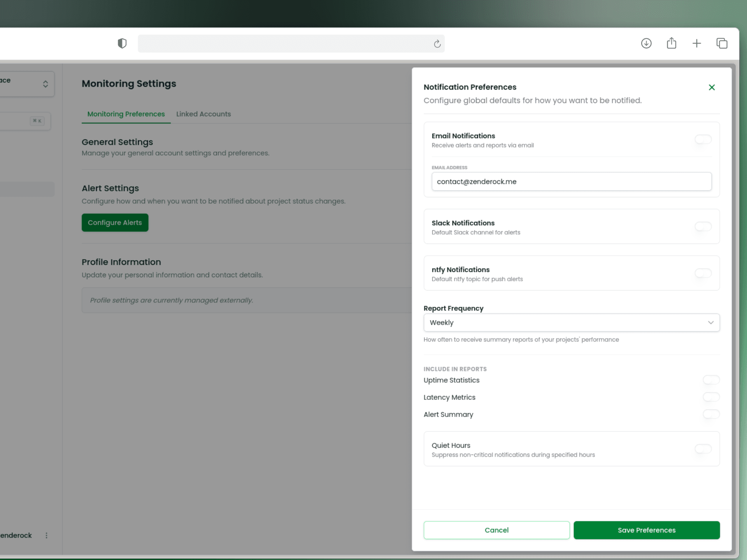Enable Quiet Hours suppression
747x560 pixels.
click(x=703, y=449)
